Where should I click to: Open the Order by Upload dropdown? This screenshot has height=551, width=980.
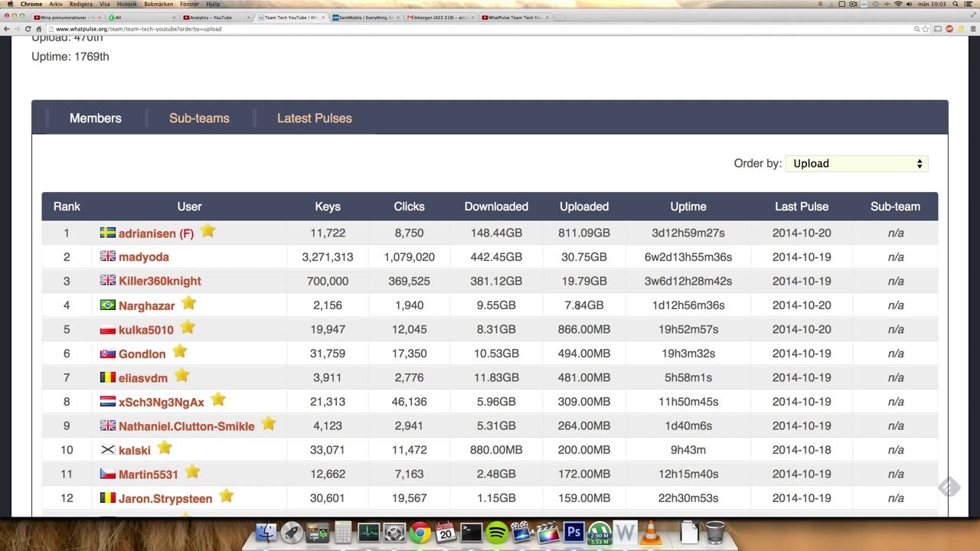coord(857,163)
